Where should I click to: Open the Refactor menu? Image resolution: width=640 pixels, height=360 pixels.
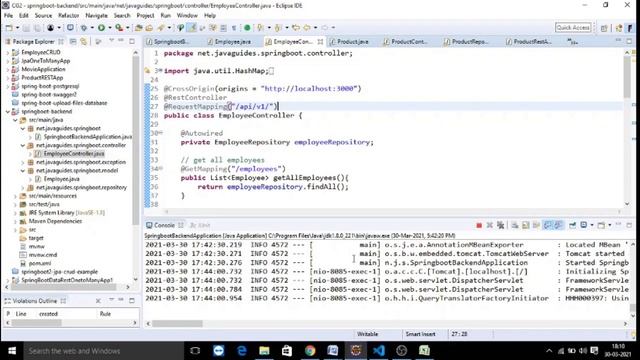pyautogui.click(x=69, y=16)
